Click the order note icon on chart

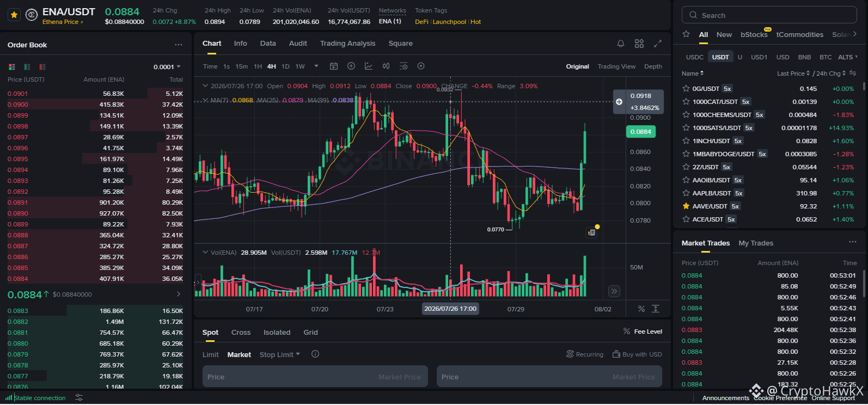[592, 232]
